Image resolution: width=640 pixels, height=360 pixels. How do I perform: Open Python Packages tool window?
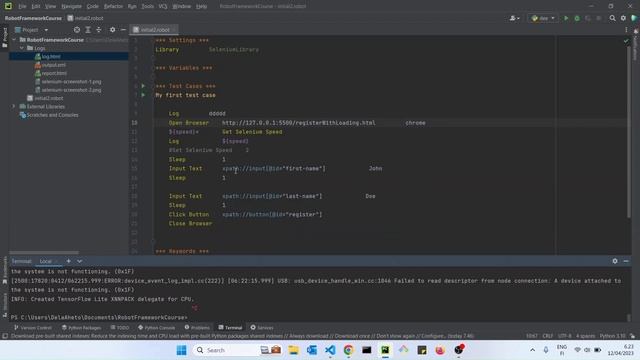81,328
